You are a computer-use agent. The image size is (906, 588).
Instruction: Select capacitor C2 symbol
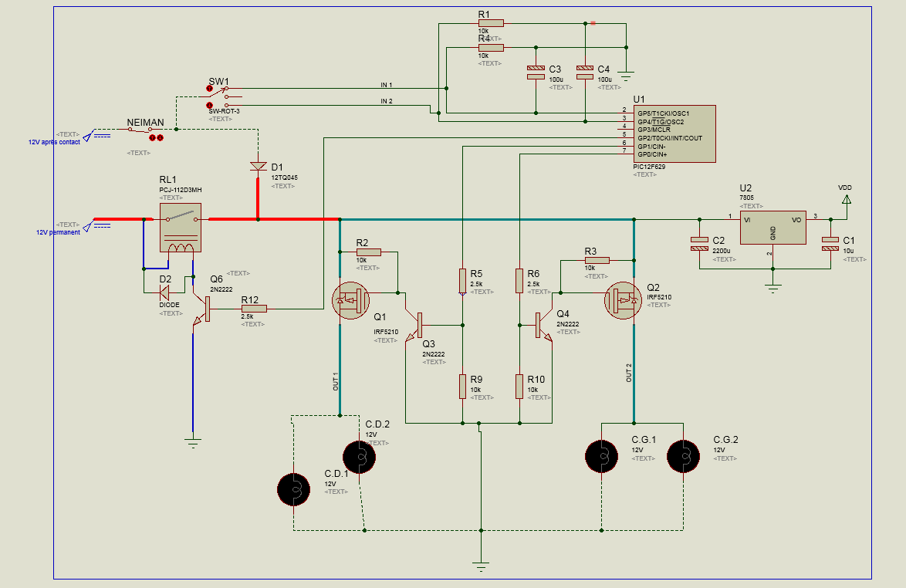tap(699, 244)
